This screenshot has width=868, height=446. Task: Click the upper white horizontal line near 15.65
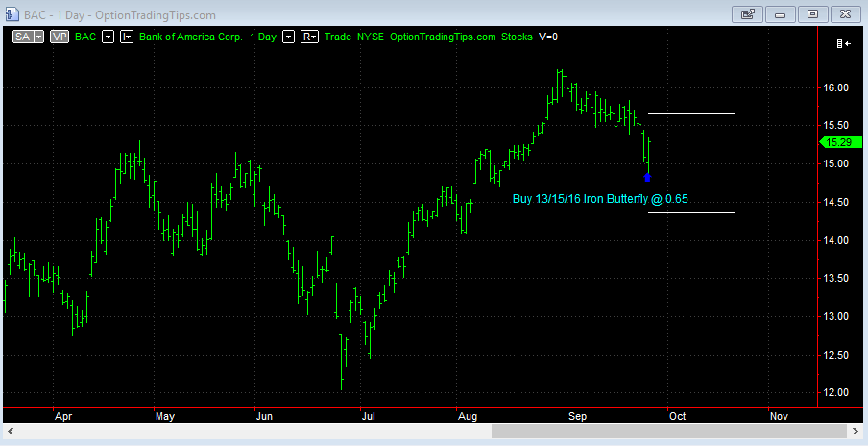pyautogui.click(x=691, y=113)
